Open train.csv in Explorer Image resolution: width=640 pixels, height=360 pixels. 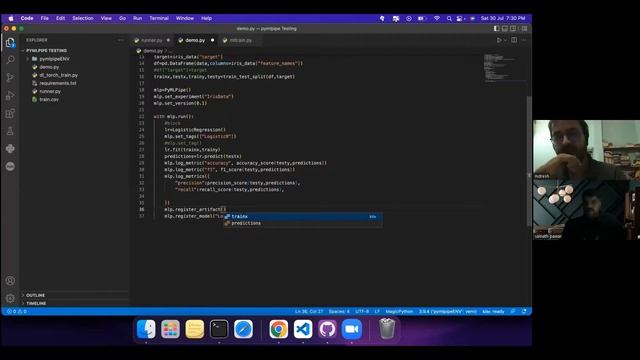[49, 100]
